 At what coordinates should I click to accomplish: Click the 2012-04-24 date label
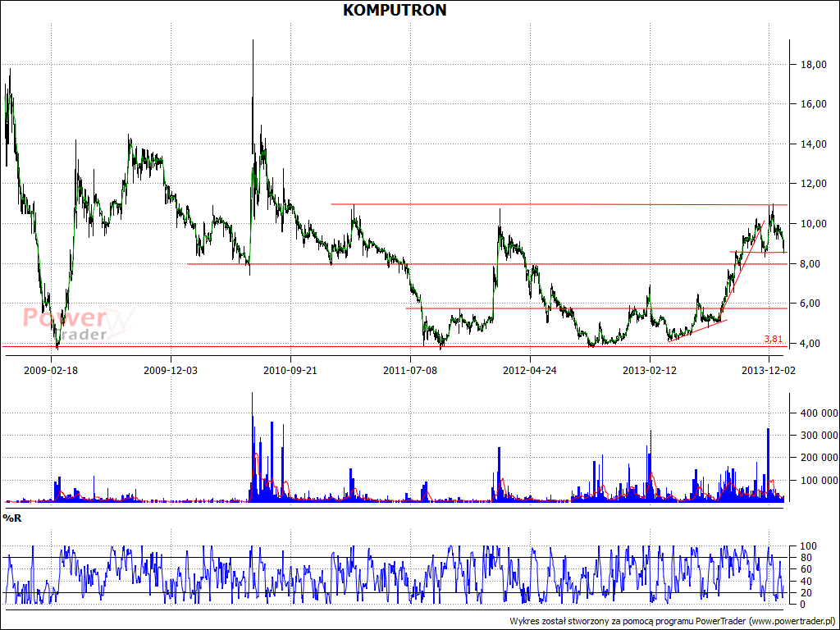tap(530, 371)
